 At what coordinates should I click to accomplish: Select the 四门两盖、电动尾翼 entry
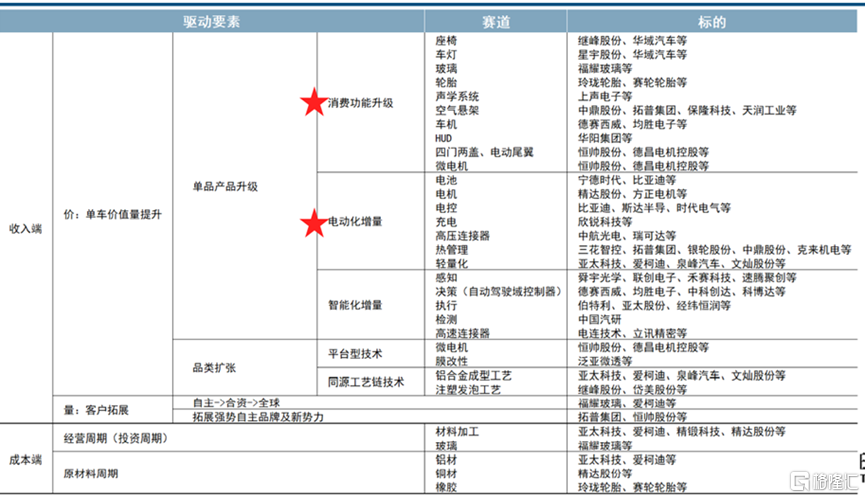(484, 152)
